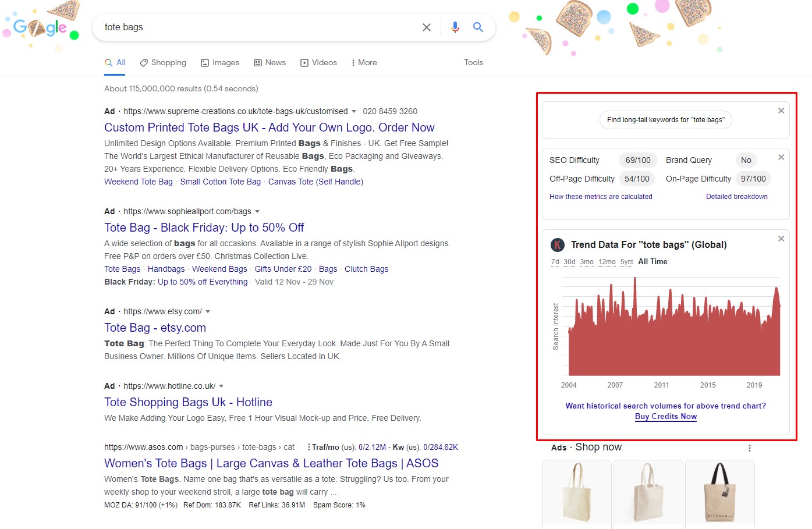The image size is (812, 529).
Task: Switch to the Images tab
Action: point(220,62)
